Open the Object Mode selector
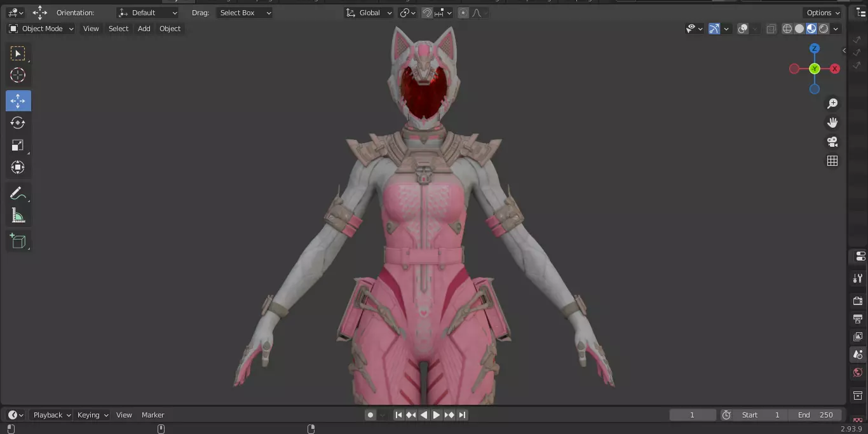This screenshot has width=868, height=434. pyautogui.click(x=41, y=29)
